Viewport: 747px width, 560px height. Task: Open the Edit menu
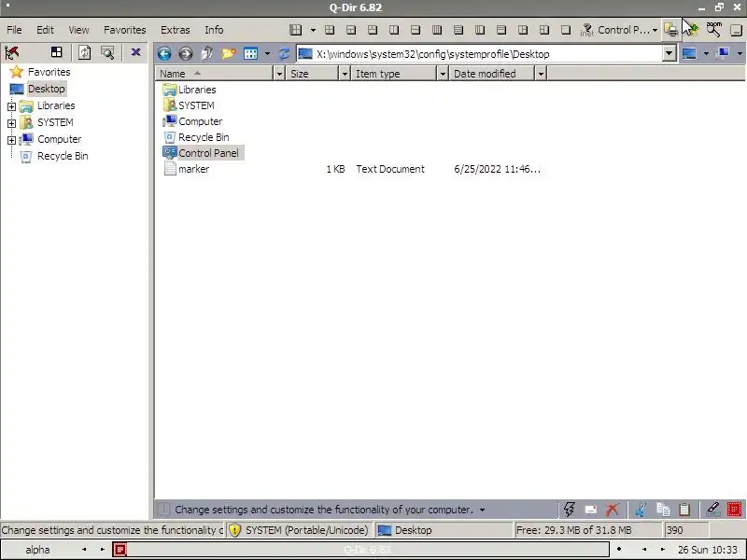[x=45, y=30]
